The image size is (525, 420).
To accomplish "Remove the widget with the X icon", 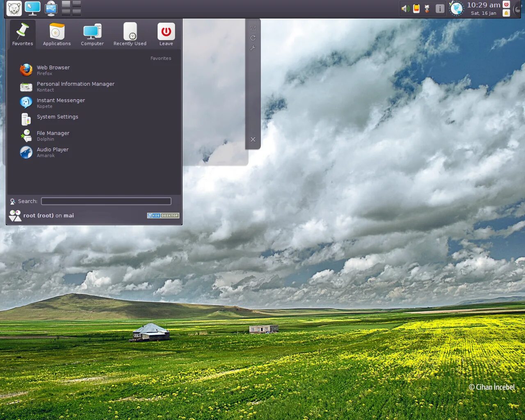I will 253,139.
